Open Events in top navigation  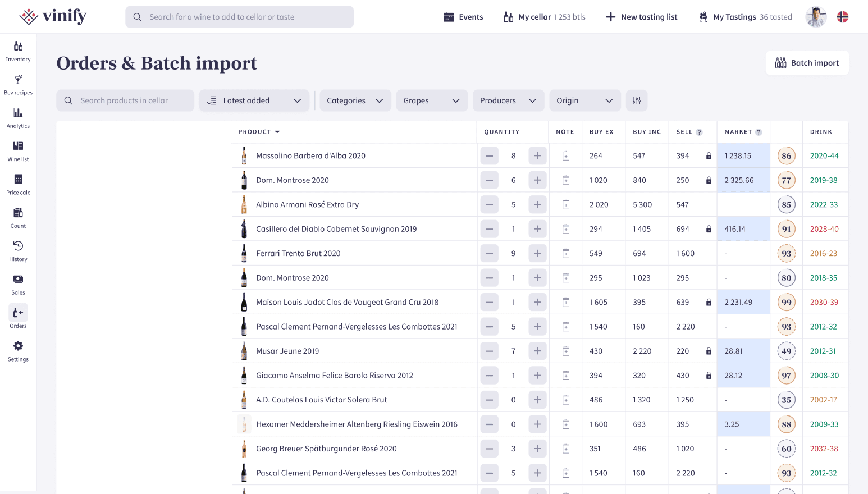coord(463,17)
